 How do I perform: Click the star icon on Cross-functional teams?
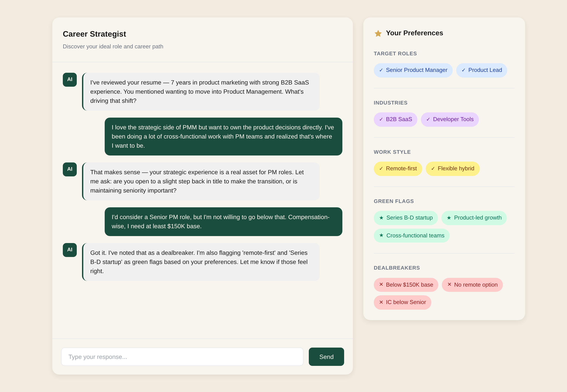coord(381,235)
